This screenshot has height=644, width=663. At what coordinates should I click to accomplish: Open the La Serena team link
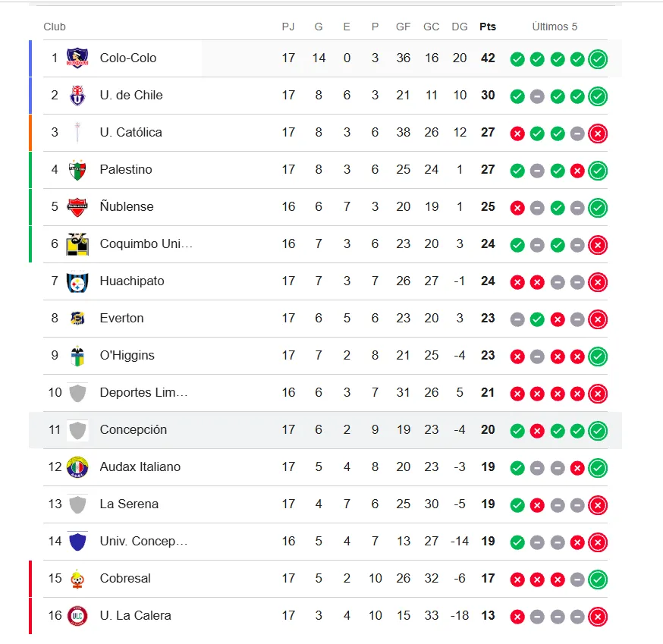(129, 504)
